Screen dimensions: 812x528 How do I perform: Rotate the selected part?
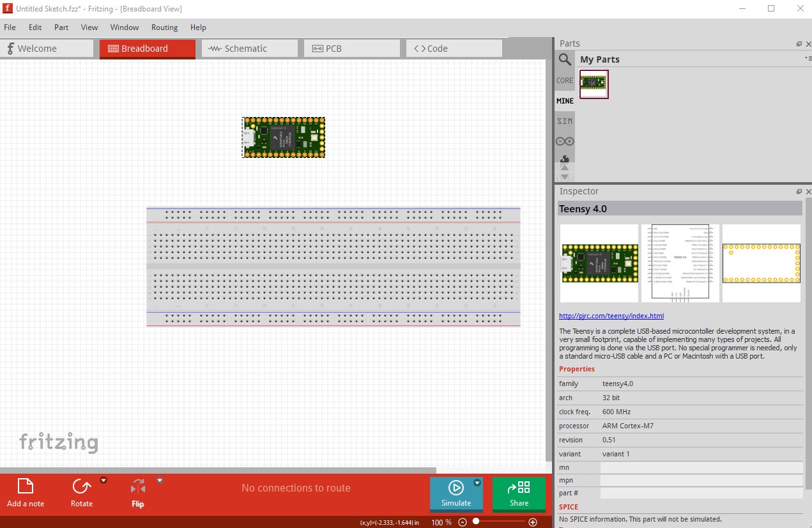pyautogui.click(x=82, y=493)
